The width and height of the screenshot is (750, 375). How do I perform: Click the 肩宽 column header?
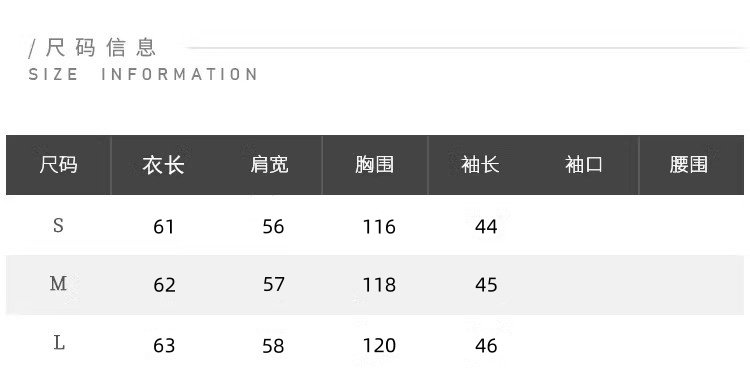(269, 165)
